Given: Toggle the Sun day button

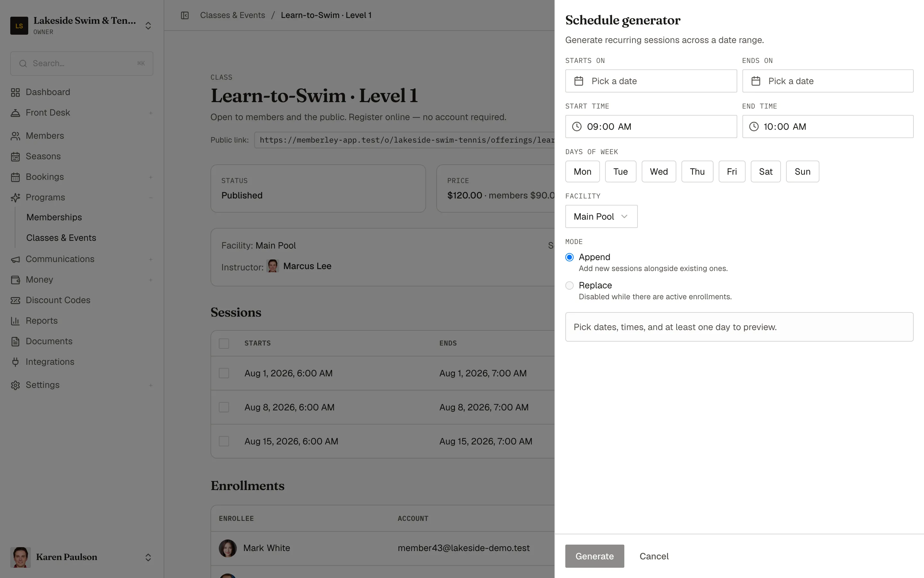Looking at the screenshot, I should (803, 172).
